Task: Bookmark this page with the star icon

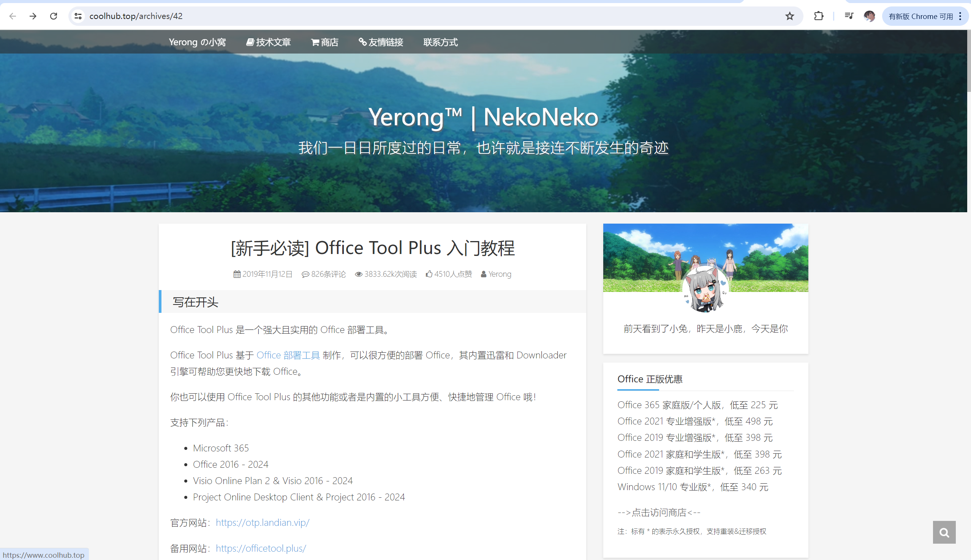Action: 789,16
